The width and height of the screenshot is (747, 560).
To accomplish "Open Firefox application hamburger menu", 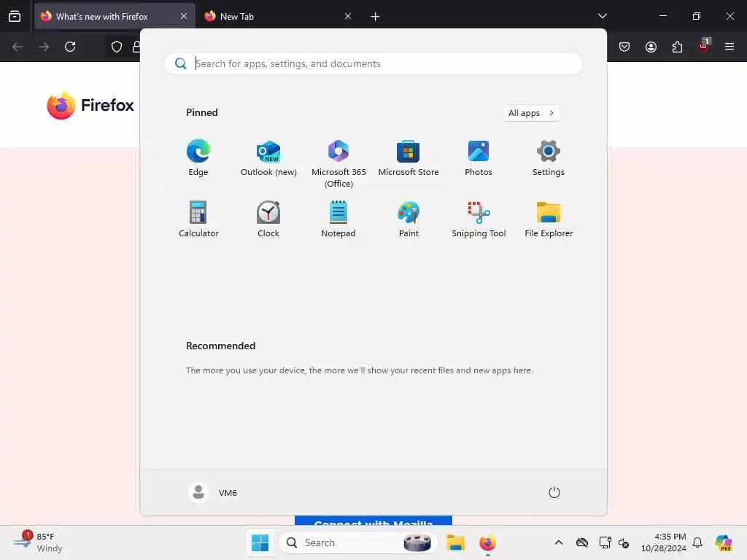I will [x=729, y=47].
